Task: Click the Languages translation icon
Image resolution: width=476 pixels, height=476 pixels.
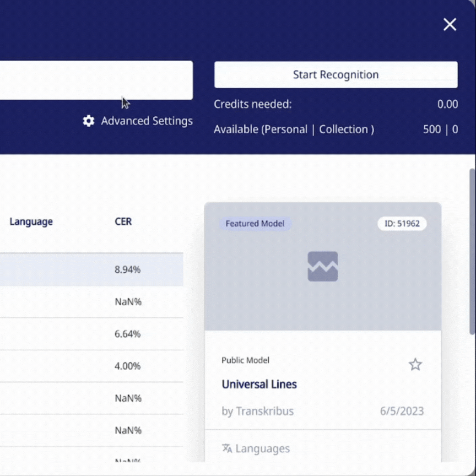Action: pos(227,448)
